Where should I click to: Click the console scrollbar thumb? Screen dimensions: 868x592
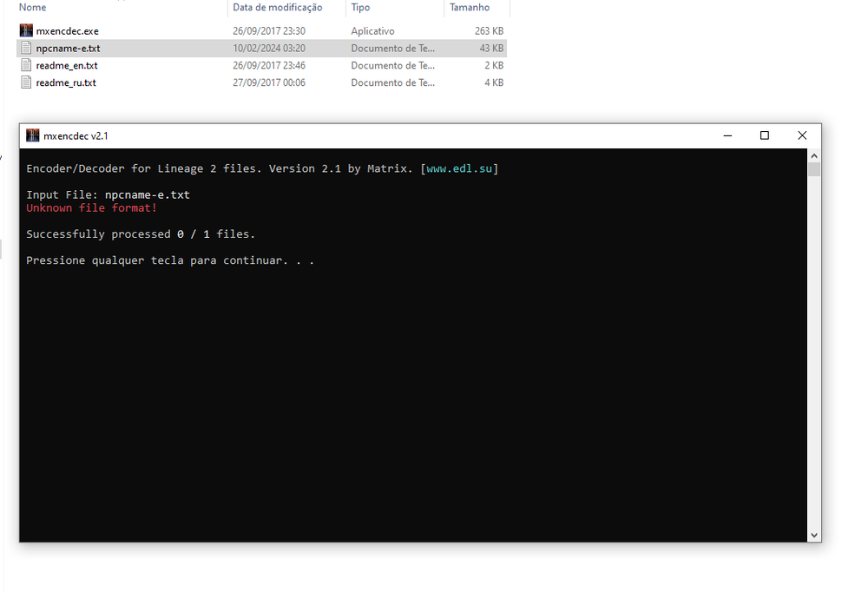[813, 169]
